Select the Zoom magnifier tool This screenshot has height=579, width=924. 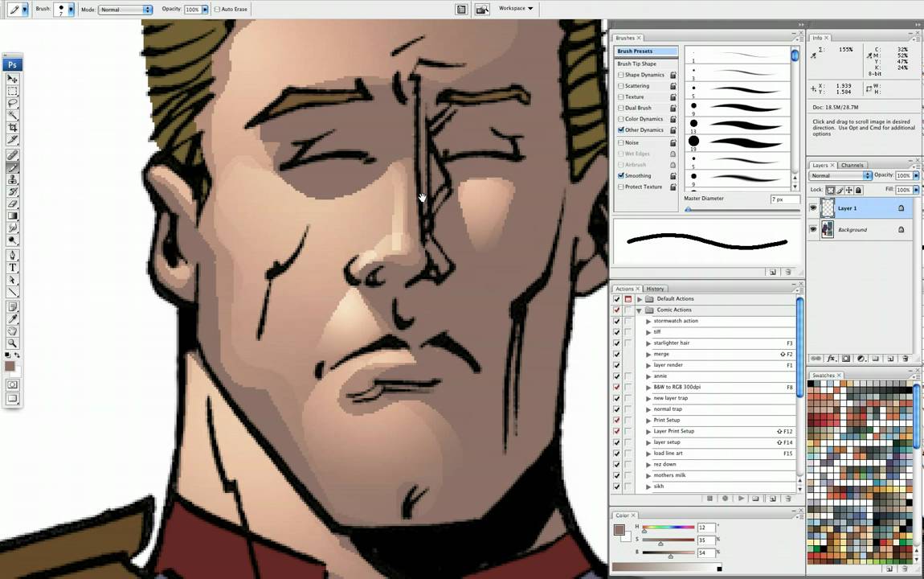coord(12,343)
